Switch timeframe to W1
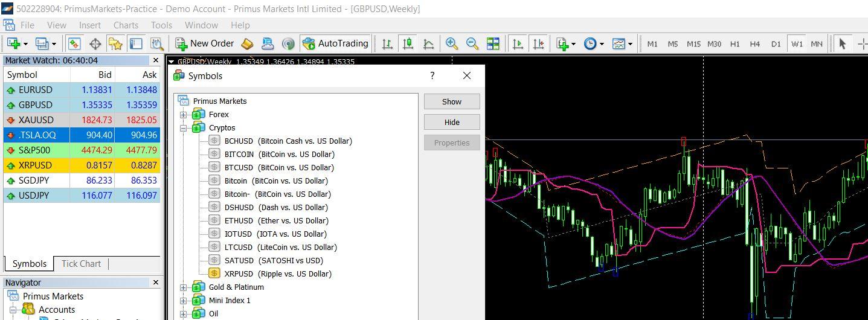This screenshot has height=320, width=868. [797, 43]
